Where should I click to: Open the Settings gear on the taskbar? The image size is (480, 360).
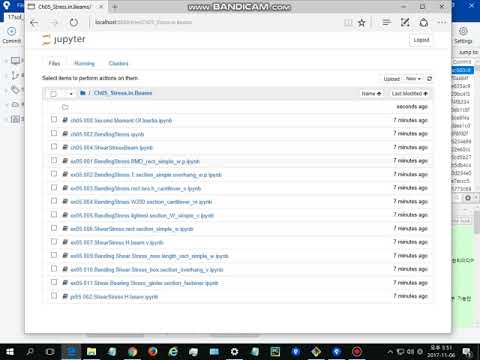point(234,352)
